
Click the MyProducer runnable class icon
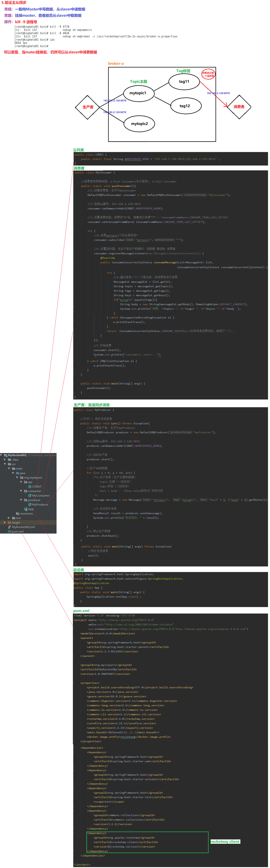(30, 504)
